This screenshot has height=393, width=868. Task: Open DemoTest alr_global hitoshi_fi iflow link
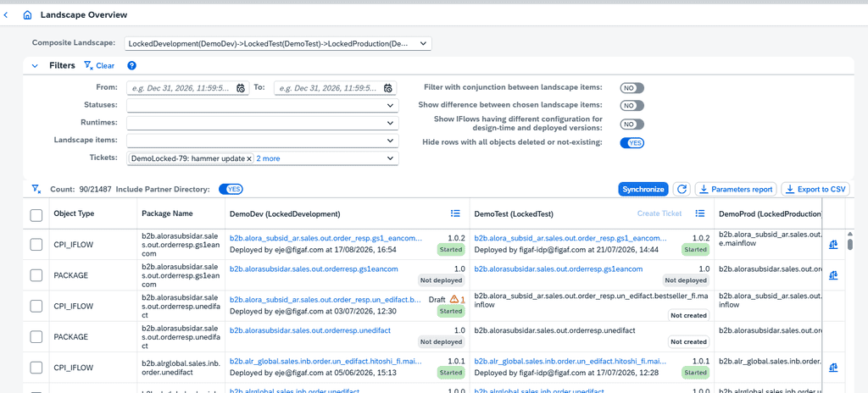[x=570, y=362]
